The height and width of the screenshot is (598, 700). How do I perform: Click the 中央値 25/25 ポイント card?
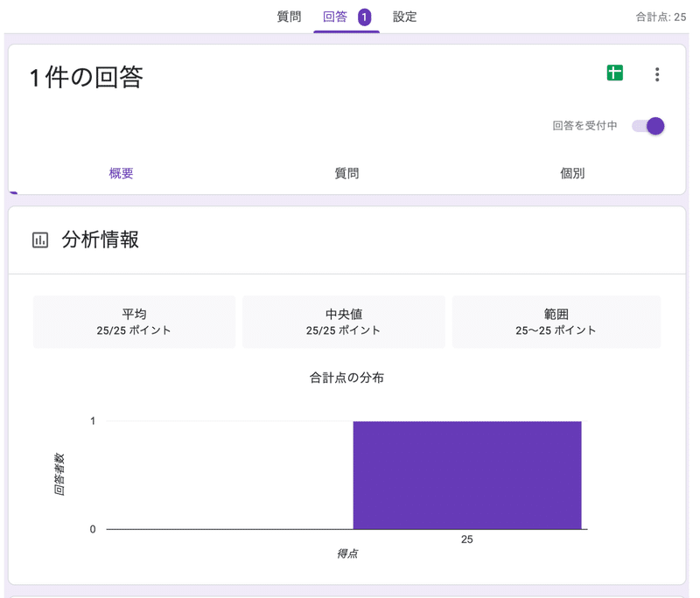point(343,322)
